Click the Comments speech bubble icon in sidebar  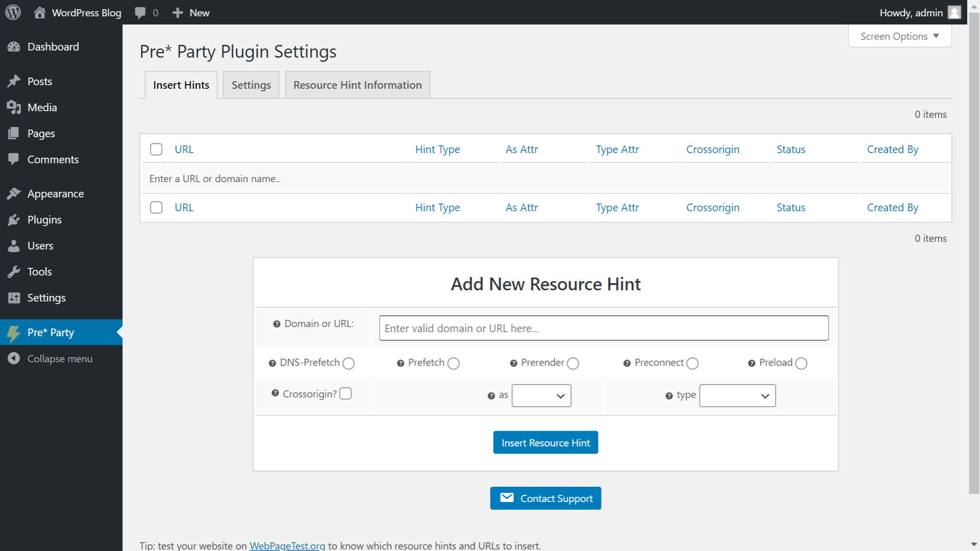[14, 159]
